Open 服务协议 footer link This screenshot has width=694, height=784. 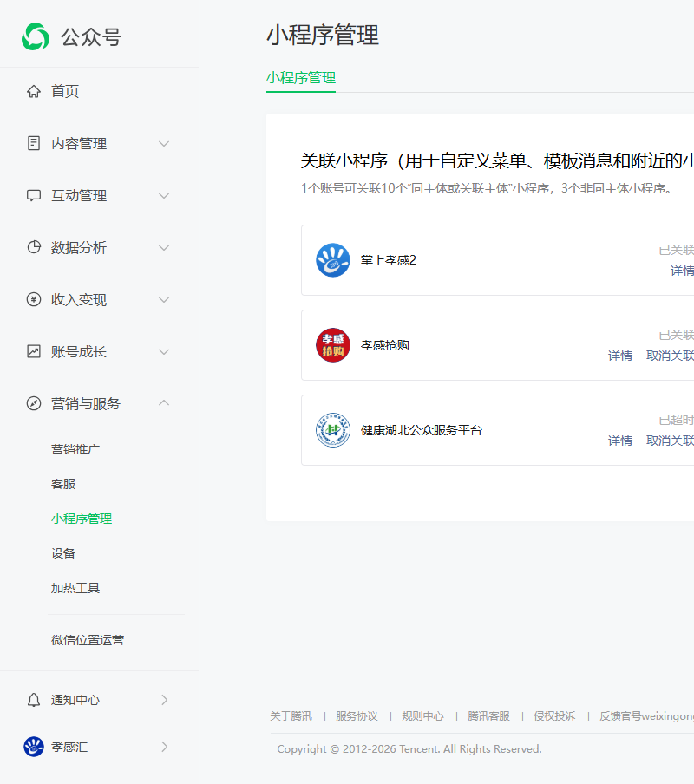(357, 716)
